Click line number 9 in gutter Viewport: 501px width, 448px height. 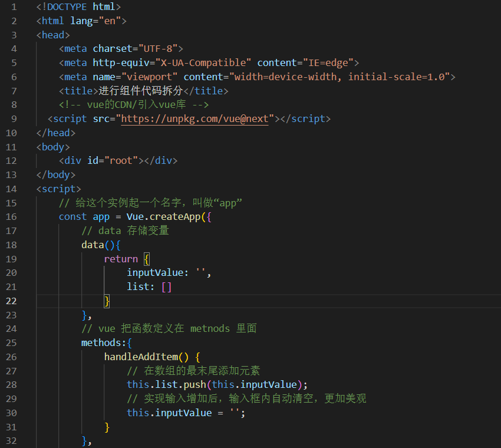[14, 119]
